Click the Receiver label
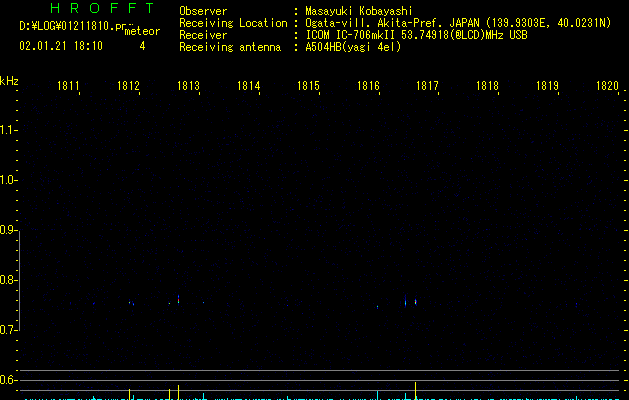The height and width of the screenshot is (400, 629). pos(203,35)
